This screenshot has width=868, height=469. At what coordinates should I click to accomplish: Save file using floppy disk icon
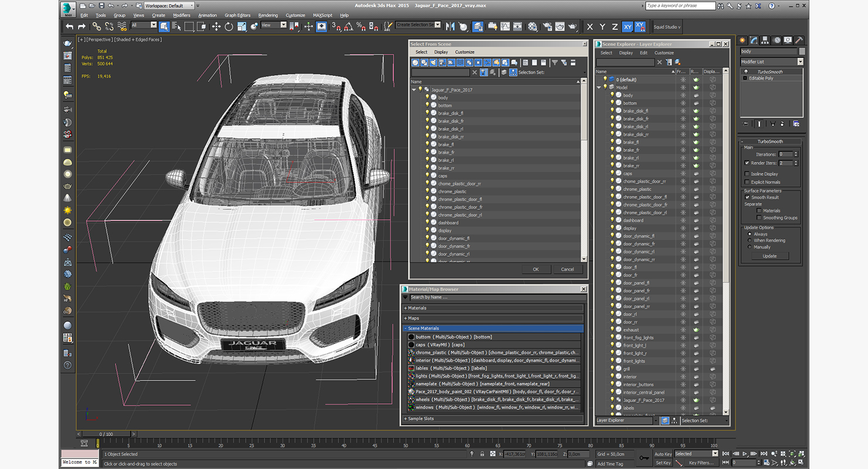pos(101,6)
